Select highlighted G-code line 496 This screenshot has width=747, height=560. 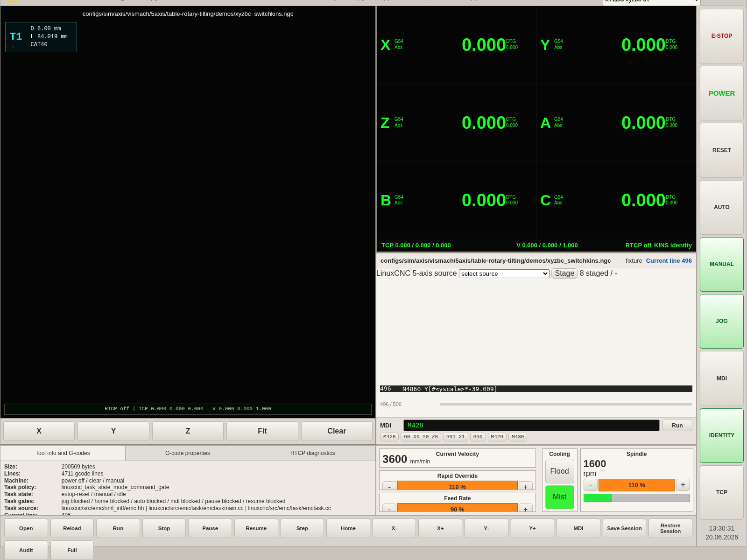(536, 389)
